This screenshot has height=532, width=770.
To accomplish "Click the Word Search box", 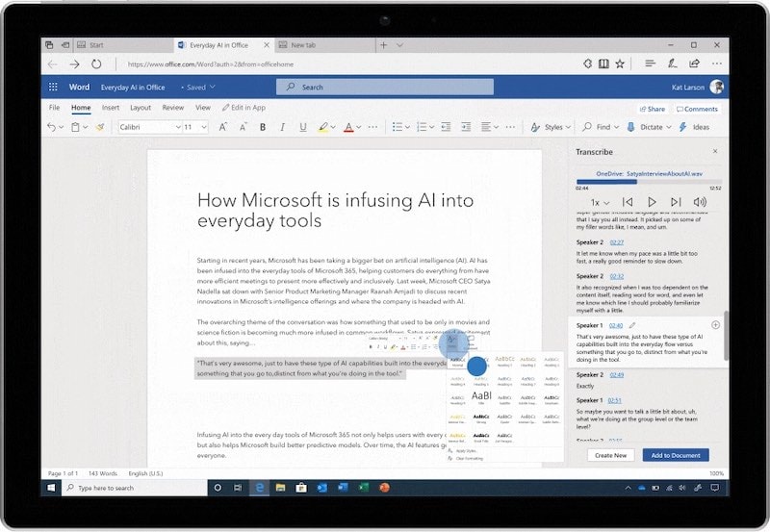I will point(385,87).
